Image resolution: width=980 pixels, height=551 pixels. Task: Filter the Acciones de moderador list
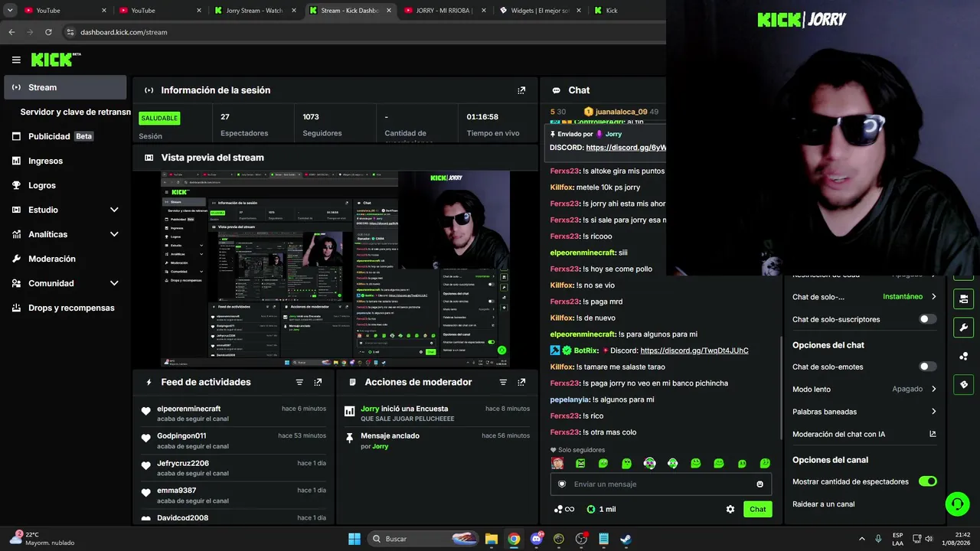(503, 382)
